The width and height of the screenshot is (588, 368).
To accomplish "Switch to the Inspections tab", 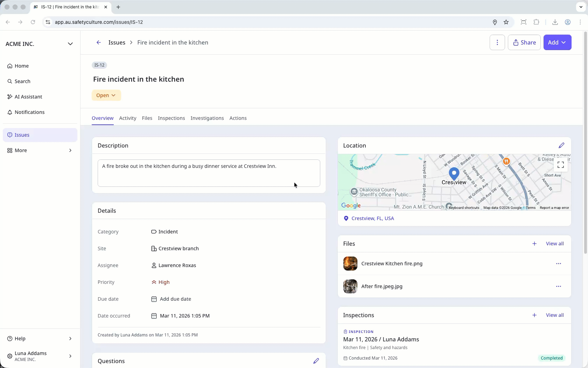I will click(171, 118).
